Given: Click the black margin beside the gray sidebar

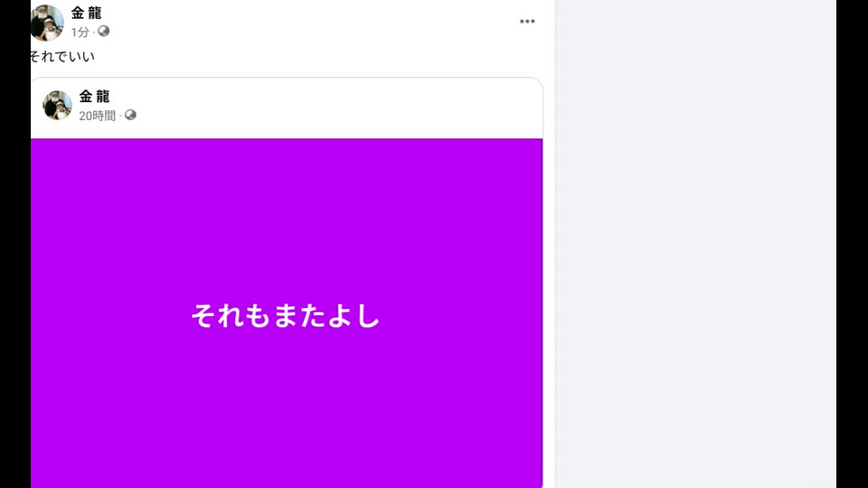Looking at the screenshot, I should click(852, 244).
